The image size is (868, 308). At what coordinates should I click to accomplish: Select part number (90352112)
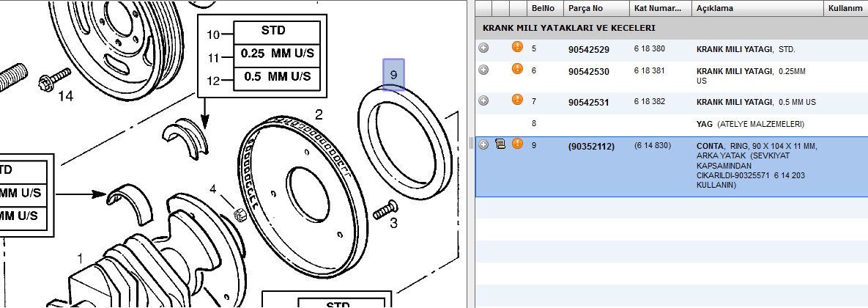point(591,147)
